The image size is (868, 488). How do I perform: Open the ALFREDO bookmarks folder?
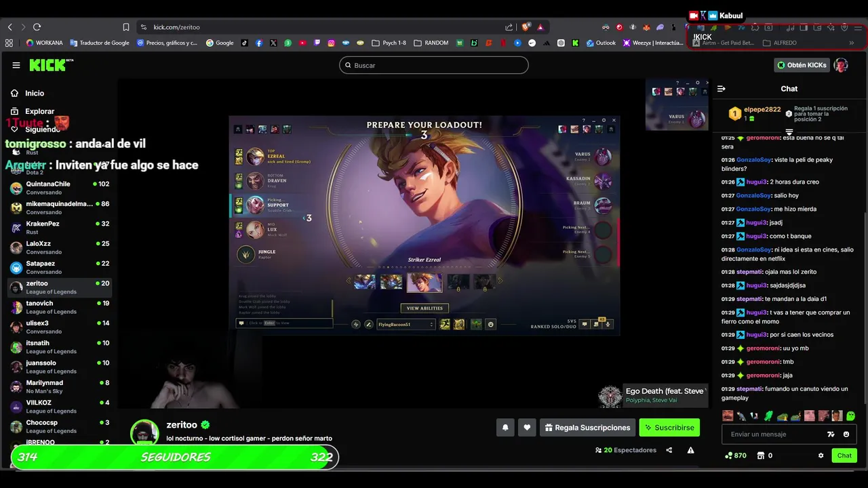[x=780, y=43]
